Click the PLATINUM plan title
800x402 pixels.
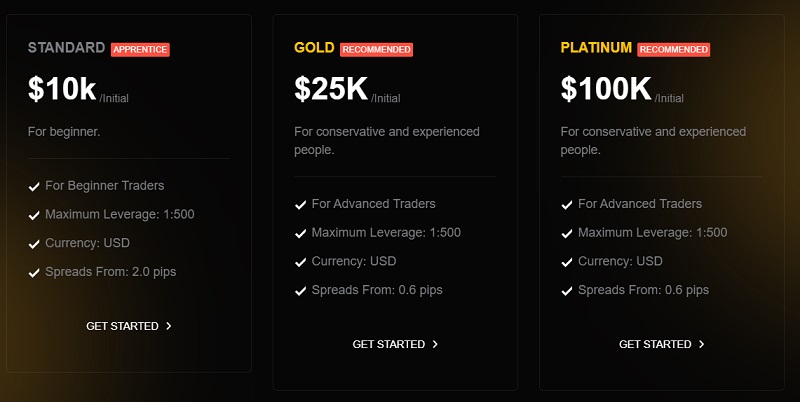(x=596, y=48)
